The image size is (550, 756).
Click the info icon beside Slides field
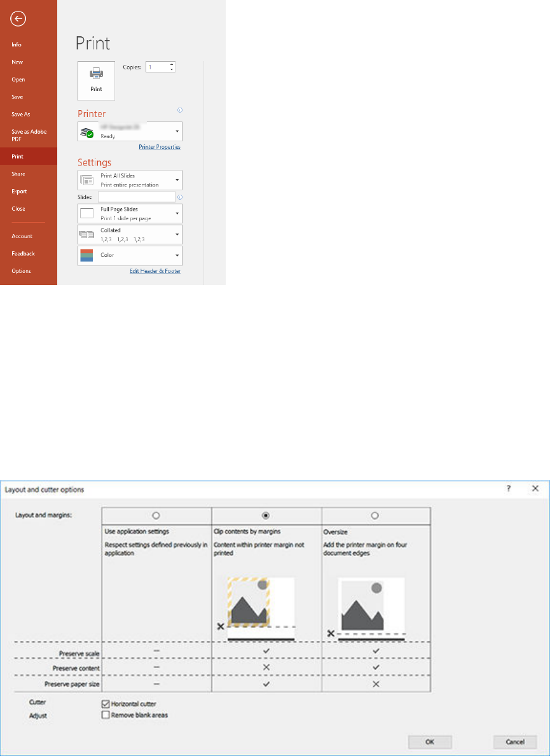tap(180, 197)
